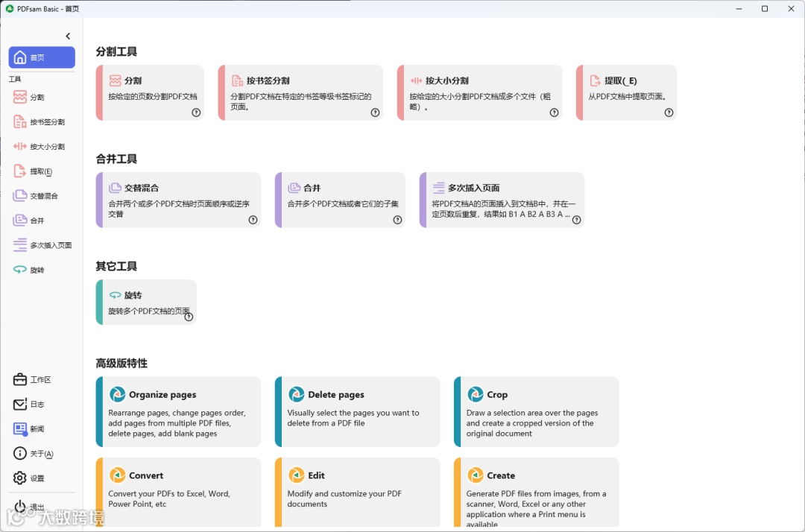Screen dimensions: 805x532
Task: Open the 多次插入页面 card
Action: (x=502, y=200)
